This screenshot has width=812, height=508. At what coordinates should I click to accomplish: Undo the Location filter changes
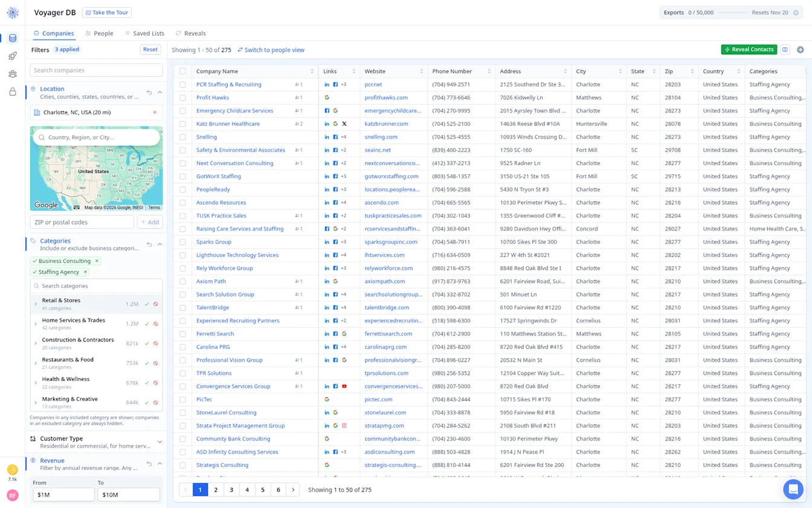[x=149, y=93]
